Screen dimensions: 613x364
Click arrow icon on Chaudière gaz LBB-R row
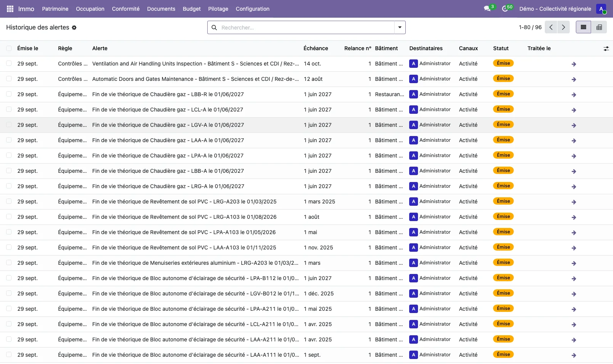point(574,95)
